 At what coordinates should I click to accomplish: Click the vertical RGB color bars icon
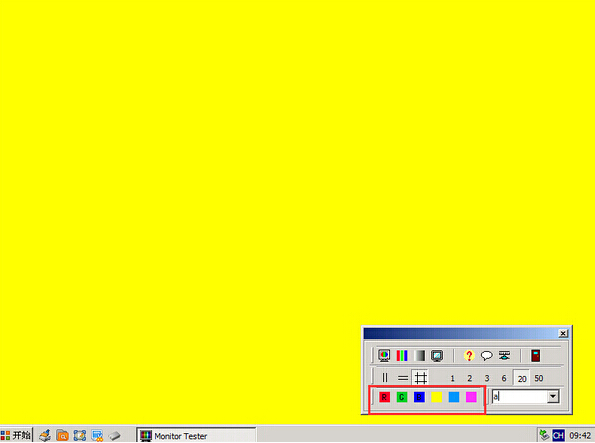point(402,356)
